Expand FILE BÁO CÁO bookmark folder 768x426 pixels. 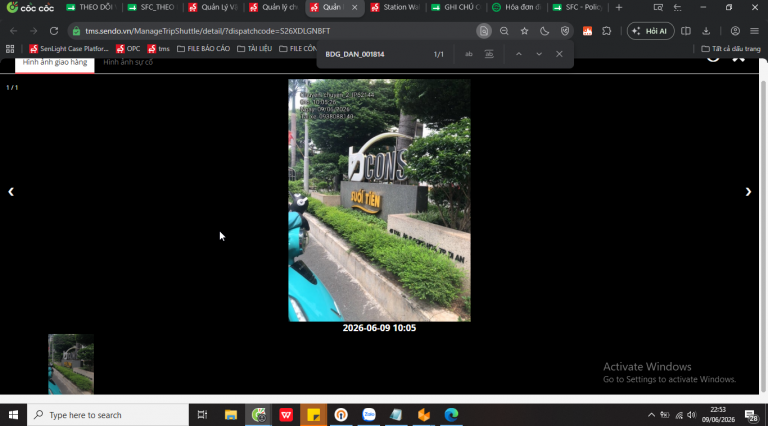click(x=203, y=48)
